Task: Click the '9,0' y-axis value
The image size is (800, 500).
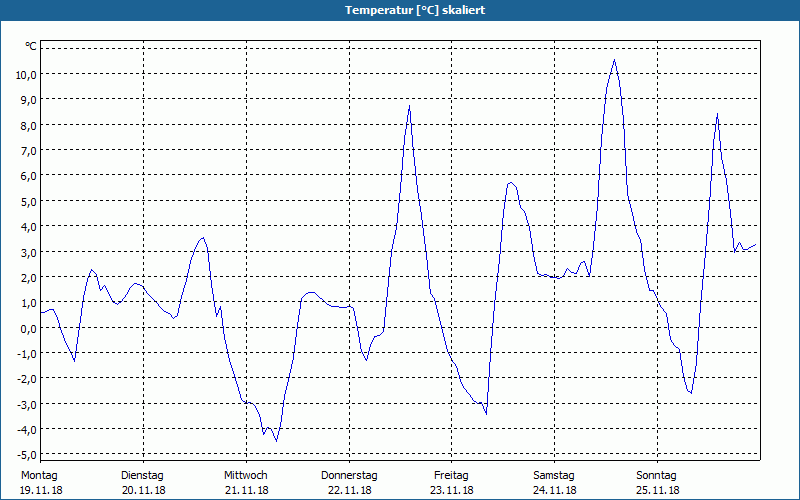Action: [29, 100]
